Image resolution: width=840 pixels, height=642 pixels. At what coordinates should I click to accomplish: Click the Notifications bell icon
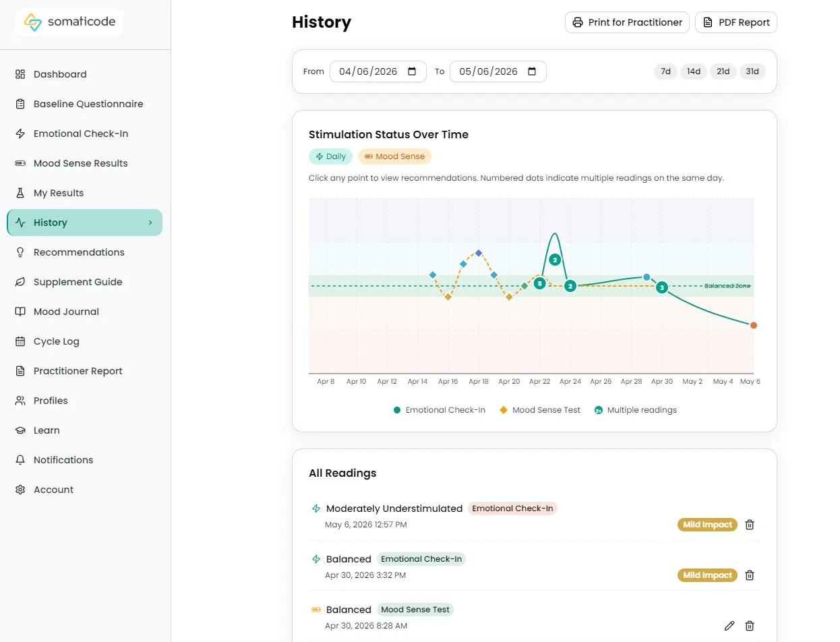[20, 460]
